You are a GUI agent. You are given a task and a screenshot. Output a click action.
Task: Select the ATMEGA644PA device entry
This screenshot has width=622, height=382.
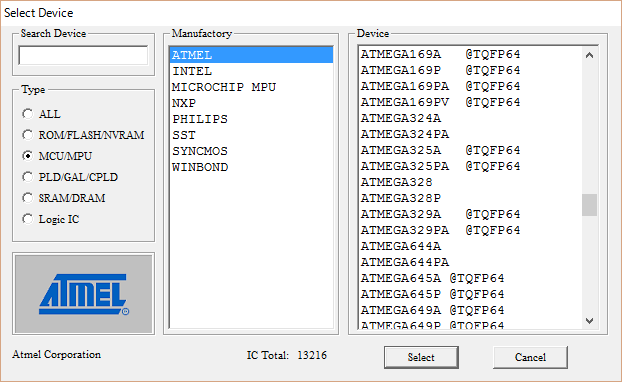click(x=470, y=262)
